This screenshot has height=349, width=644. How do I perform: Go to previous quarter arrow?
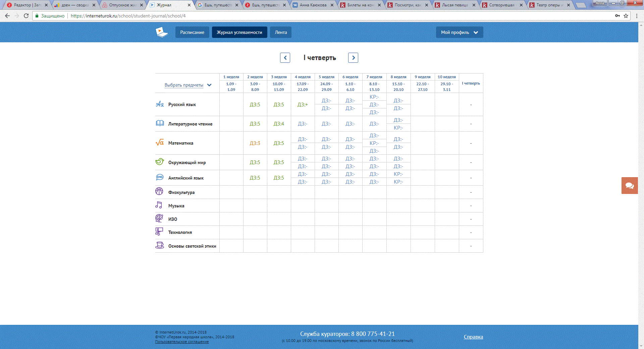pos(285,58)
